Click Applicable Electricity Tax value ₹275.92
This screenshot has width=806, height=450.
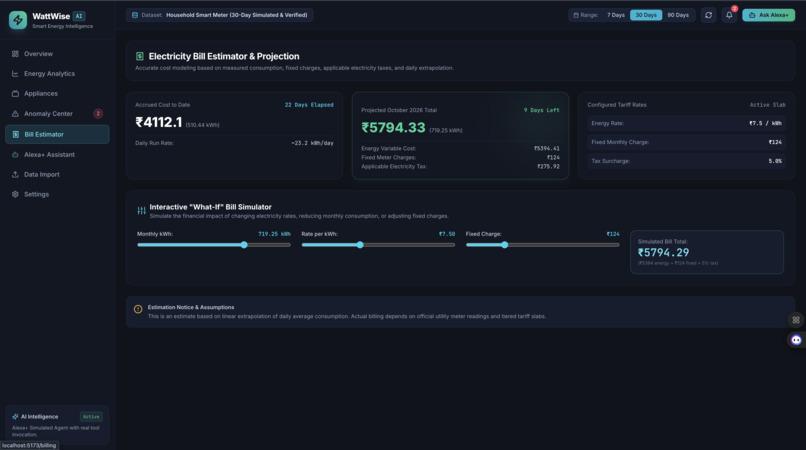pos(548,167)
